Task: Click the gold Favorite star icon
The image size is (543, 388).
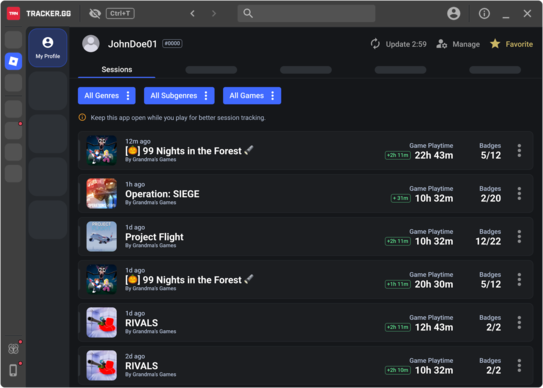Action: point(495,44)
